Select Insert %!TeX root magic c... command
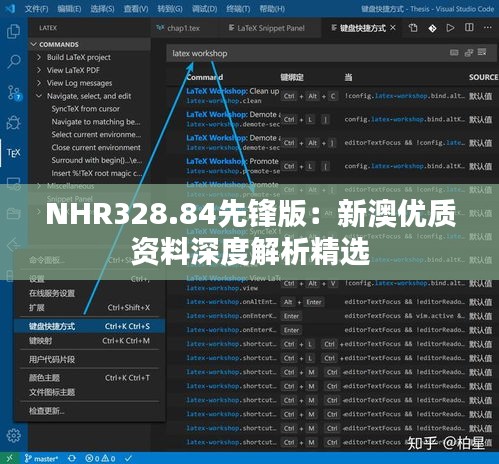Image resolution: width=499 pixels, height=464 pixels. (x=97, y=173)
